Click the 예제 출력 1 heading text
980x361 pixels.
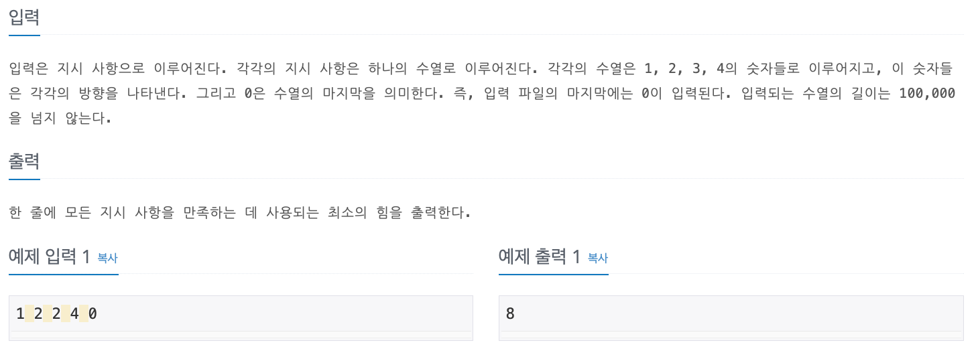(x=540, y=257)
